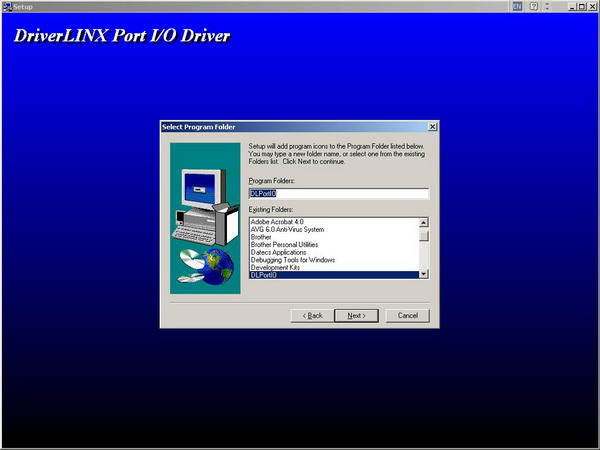The image size is (600, 450).
Task: Select highlighted DLPortIO list entry
Action: pyautogui.click(x=334, y=275)
